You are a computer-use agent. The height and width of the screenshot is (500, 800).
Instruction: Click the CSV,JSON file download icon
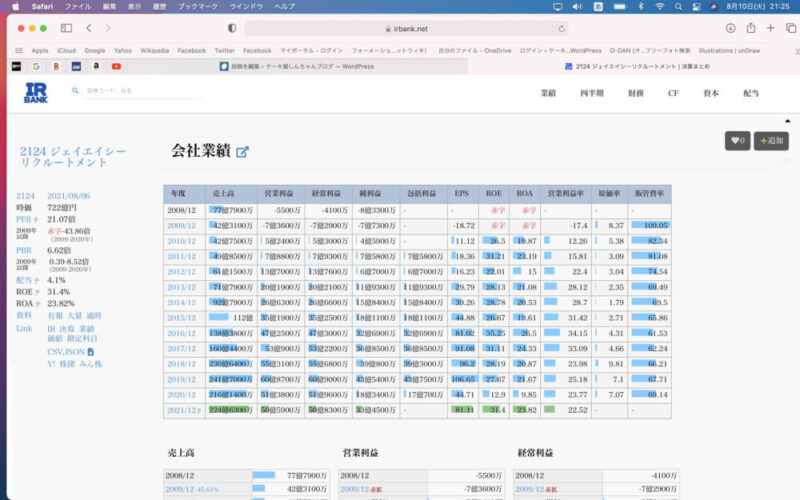(90, 352)
